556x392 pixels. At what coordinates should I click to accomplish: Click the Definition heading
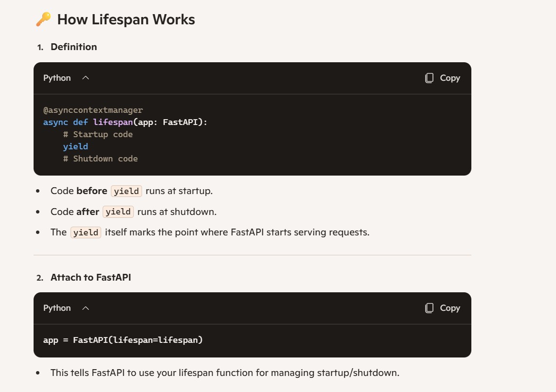point(74,47)
